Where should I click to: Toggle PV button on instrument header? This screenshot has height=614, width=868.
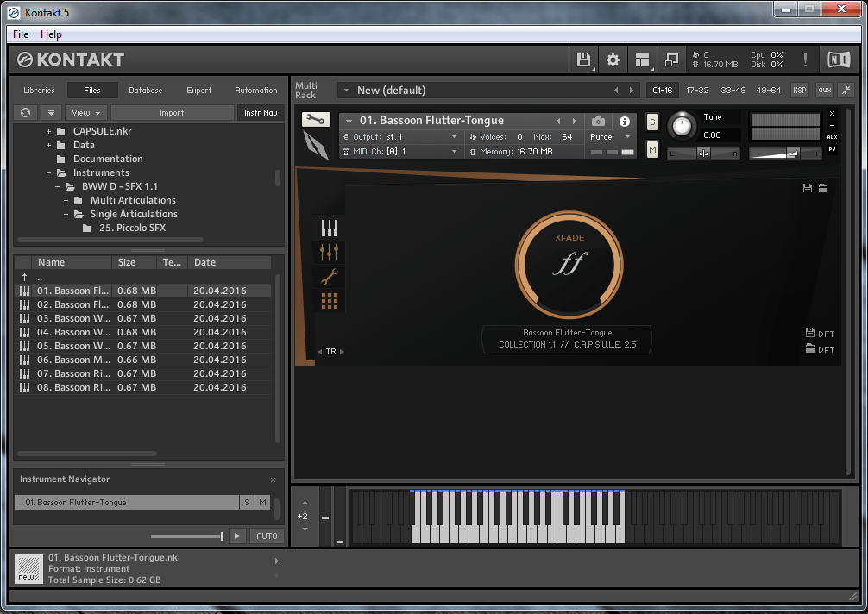pyautogui.click(x=832, y=149)
